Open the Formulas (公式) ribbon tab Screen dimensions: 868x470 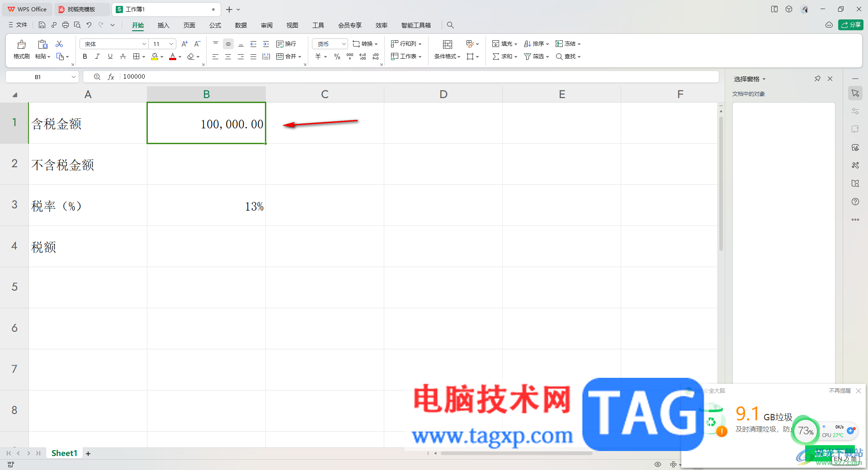(x=215, y=25)
